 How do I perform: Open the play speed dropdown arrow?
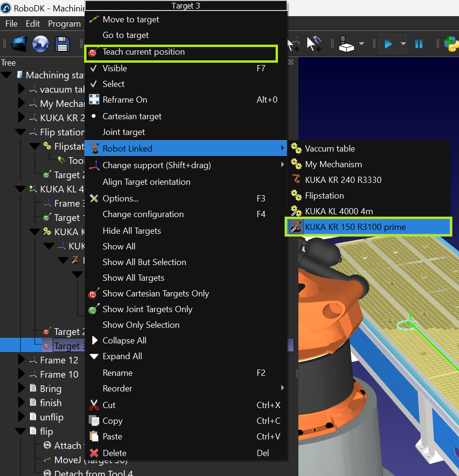tap(403, 44)
